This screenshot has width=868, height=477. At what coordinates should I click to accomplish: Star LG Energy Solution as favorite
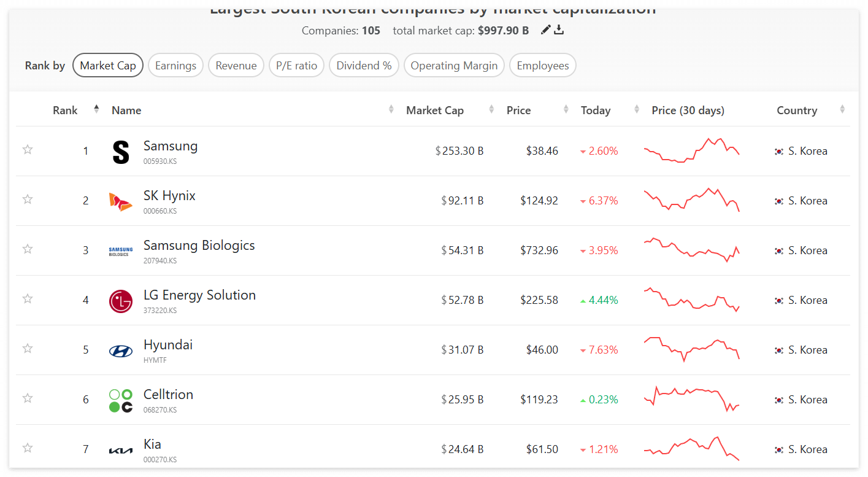tap(28, 298)
